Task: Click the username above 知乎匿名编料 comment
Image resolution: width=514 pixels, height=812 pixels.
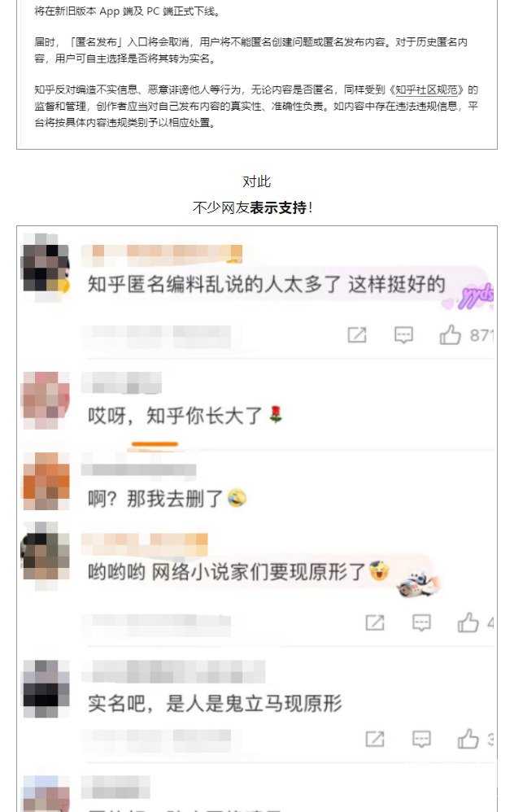Action: (x=162, y=253)
